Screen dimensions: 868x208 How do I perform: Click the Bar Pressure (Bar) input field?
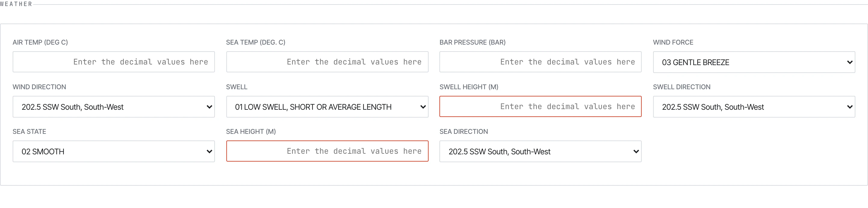[541, 62]
